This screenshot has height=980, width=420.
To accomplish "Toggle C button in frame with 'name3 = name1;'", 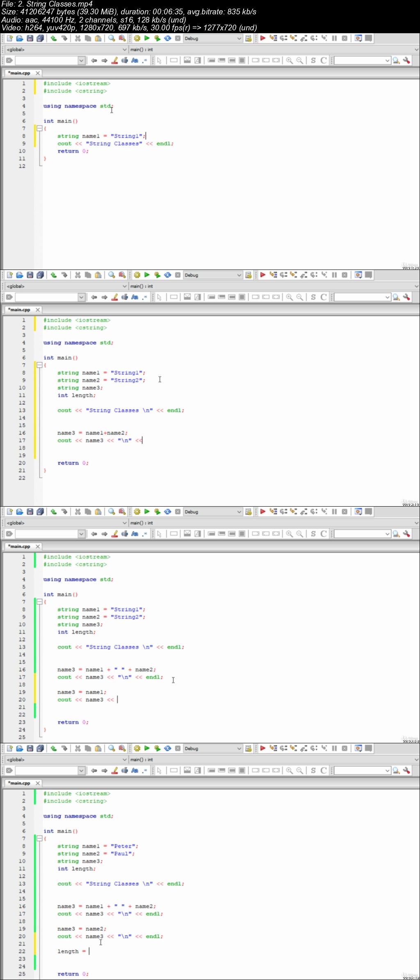I will [x=324, y=534].
